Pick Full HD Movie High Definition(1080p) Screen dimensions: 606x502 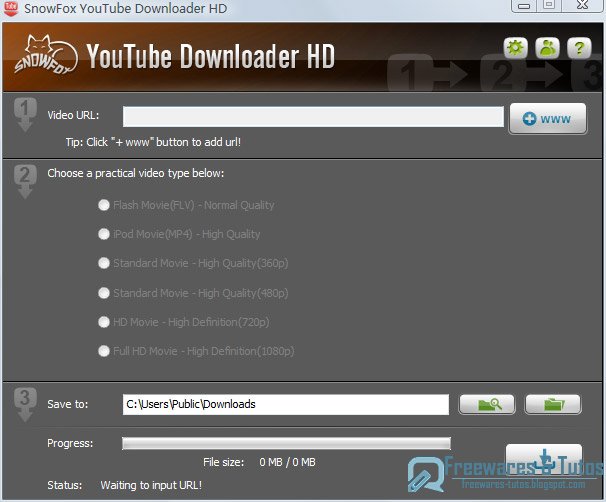[x=196, y=351]
